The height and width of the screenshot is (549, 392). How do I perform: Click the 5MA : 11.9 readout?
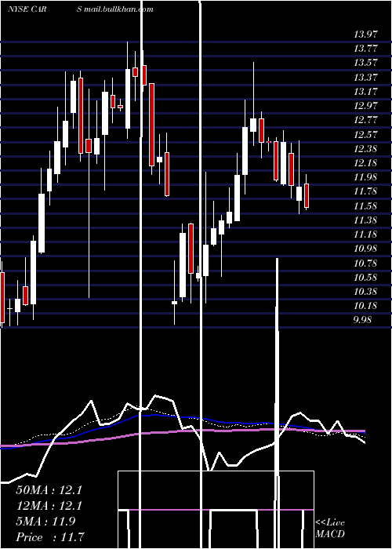pos(45,522)
